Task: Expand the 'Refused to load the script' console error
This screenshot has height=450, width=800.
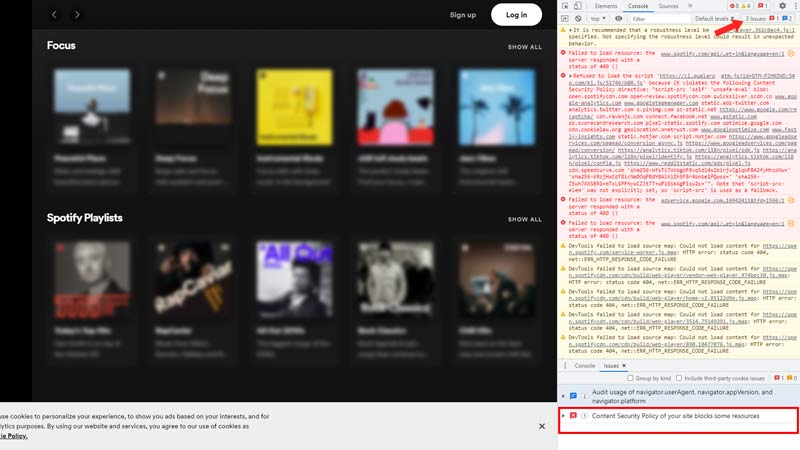Action: tap(570, 76)
